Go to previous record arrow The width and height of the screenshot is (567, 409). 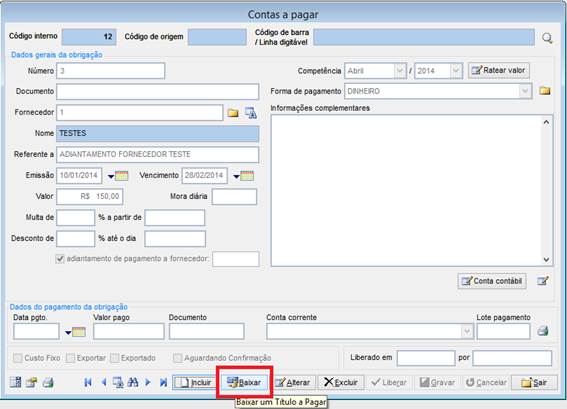pos(104,382)
